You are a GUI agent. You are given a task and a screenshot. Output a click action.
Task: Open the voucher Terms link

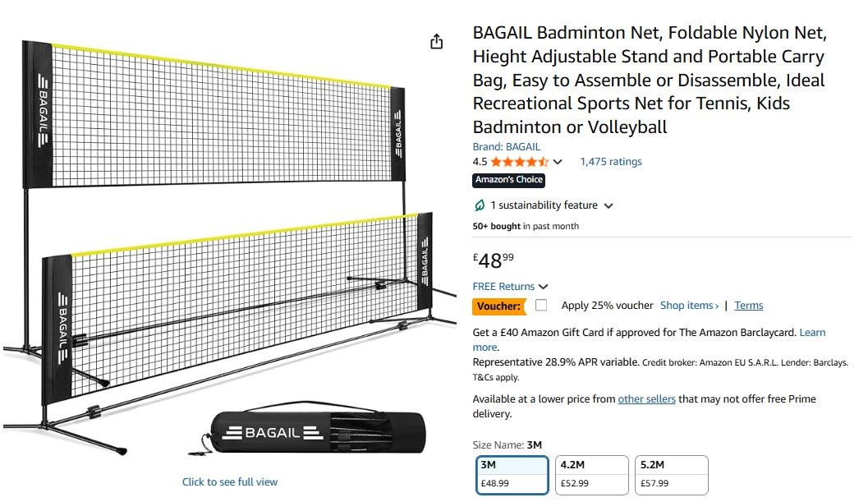[x=749, y=306]
